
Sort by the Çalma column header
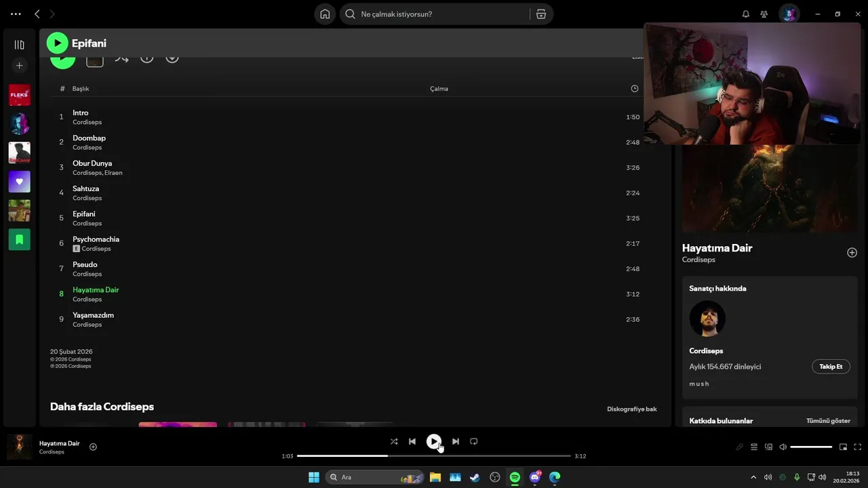click(439, 89)
